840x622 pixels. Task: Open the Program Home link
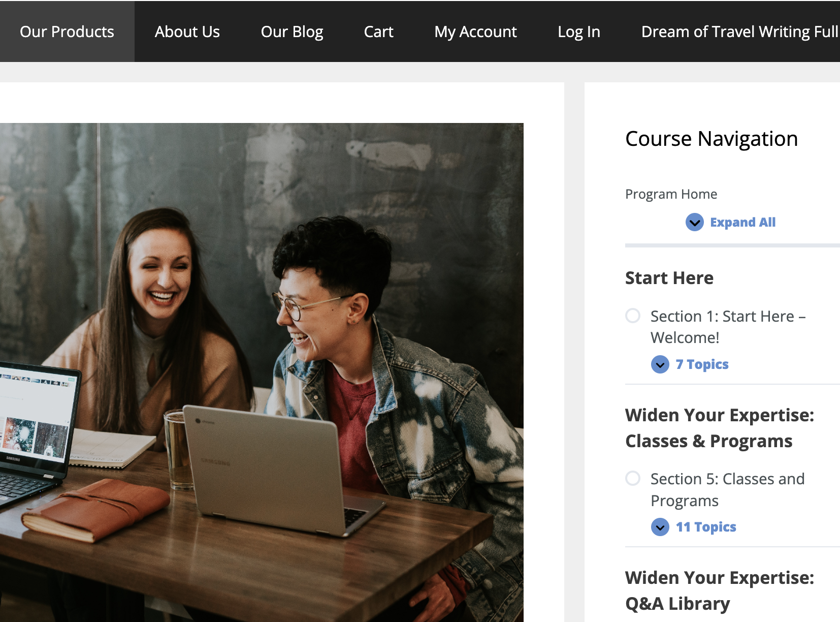pyautogui.click(x=671, y=194)
